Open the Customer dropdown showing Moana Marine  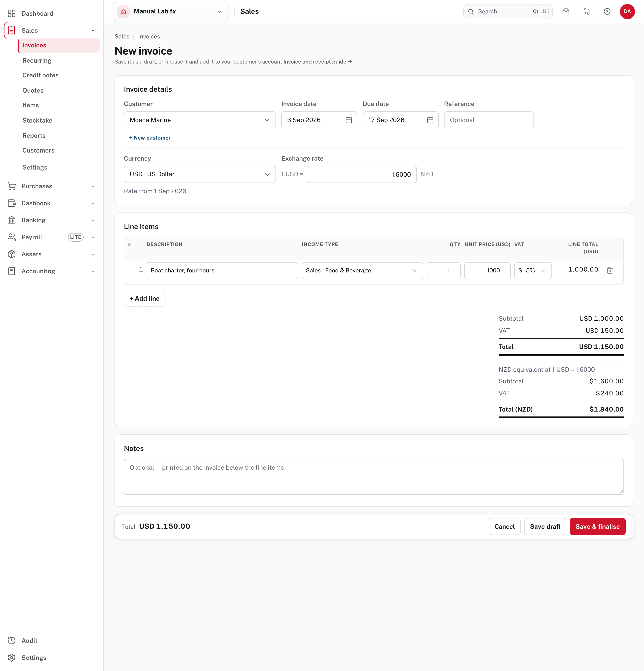click(x=200, y=120)
